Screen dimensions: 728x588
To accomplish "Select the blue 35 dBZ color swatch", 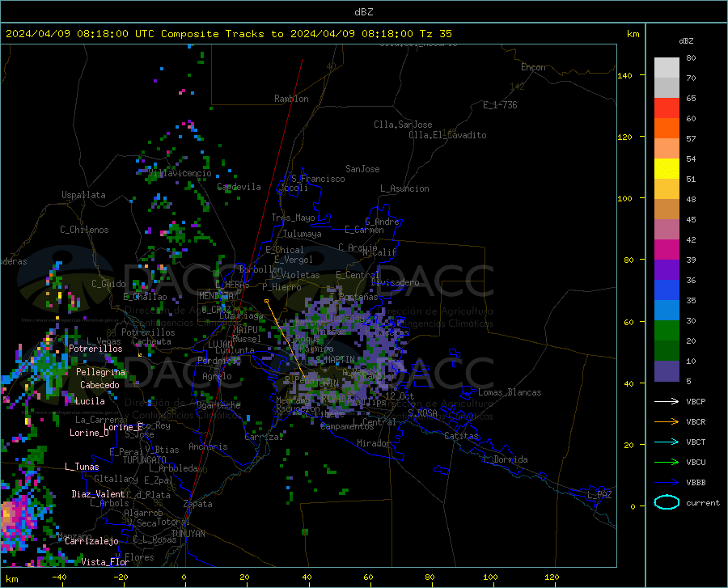I will [x=667, y=290].
